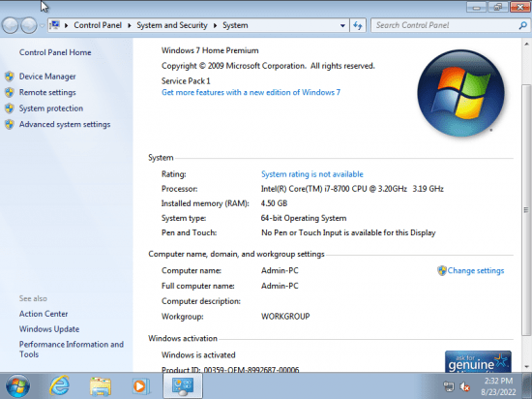
Task: Open Windows Update under See also
Action: 49,329
